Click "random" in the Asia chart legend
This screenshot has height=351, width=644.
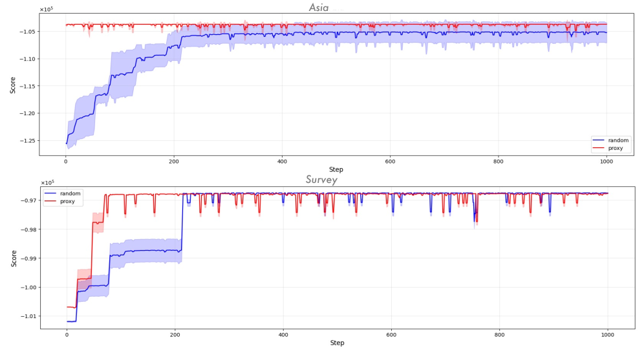pos(618,140)
